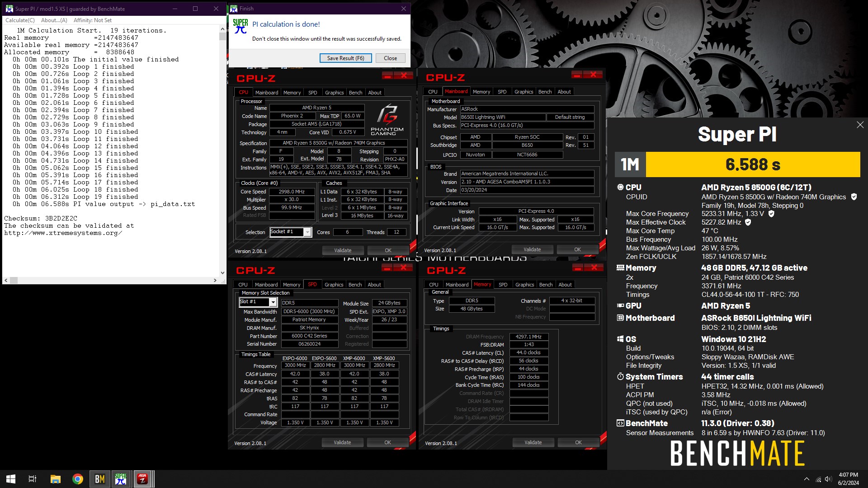Click the OS Windows icon in BenchMate

tap(620, 339)
